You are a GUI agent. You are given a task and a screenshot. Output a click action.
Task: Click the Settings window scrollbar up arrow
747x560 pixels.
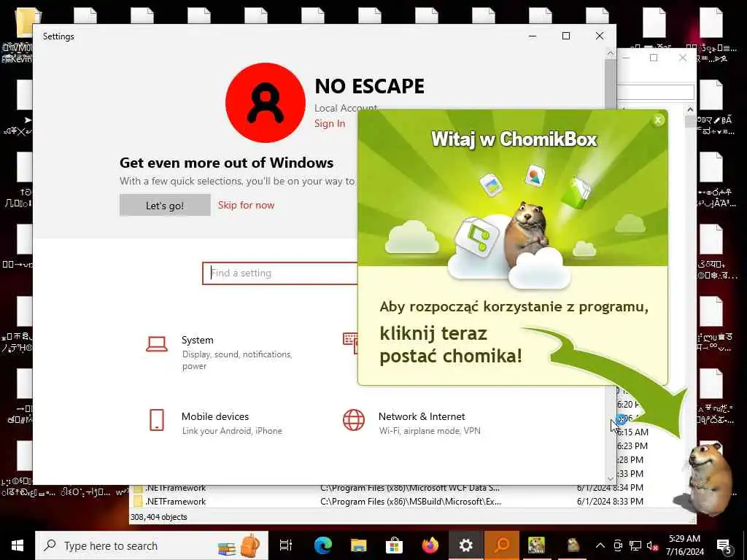click(611, 54)
